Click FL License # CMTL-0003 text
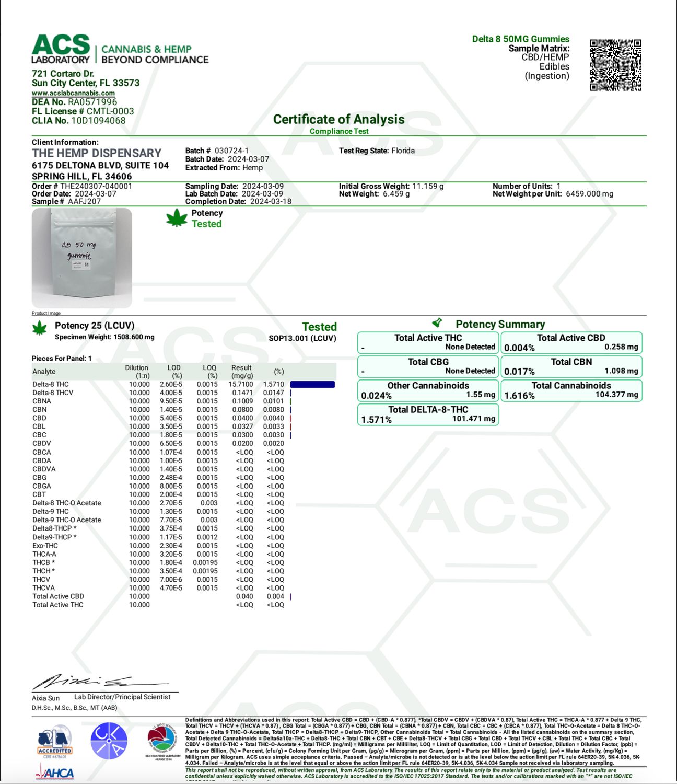This screenshot has height=784, width=677. [83, 111]
